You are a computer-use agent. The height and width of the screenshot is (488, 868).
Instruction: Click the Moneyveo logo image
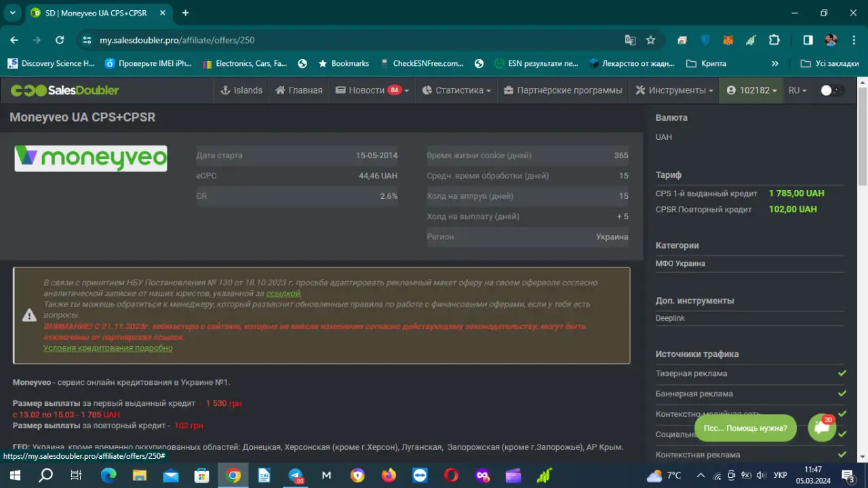point(91,158)
